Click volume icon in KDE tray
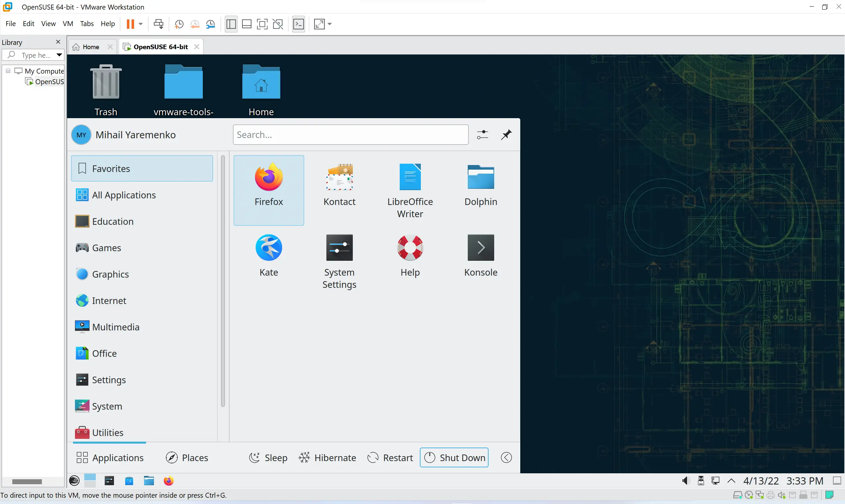The width and height of the screenshot is (845, 504). point(686,481)
